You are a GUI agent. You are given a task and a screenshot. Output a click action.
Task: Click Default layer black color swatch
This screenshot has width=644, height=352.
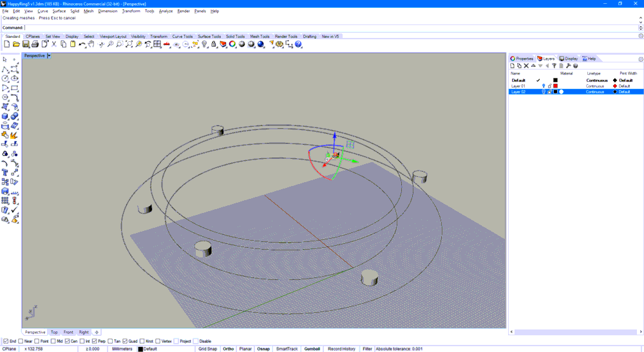(555, 80)
